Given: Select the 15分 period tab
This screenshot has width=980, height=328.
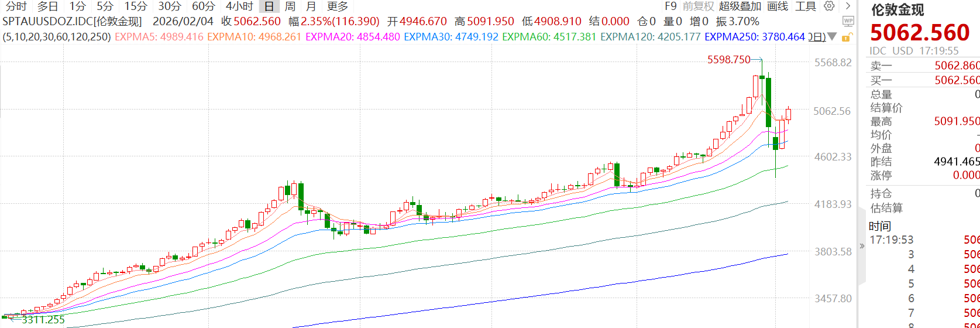Looking at the screenshot, I should (x=136, y=6).
